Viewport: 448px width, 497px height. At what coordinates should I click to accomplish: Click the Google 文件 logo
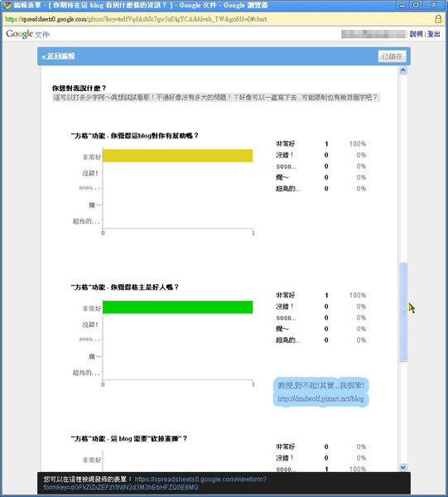[x=28, y=34]
